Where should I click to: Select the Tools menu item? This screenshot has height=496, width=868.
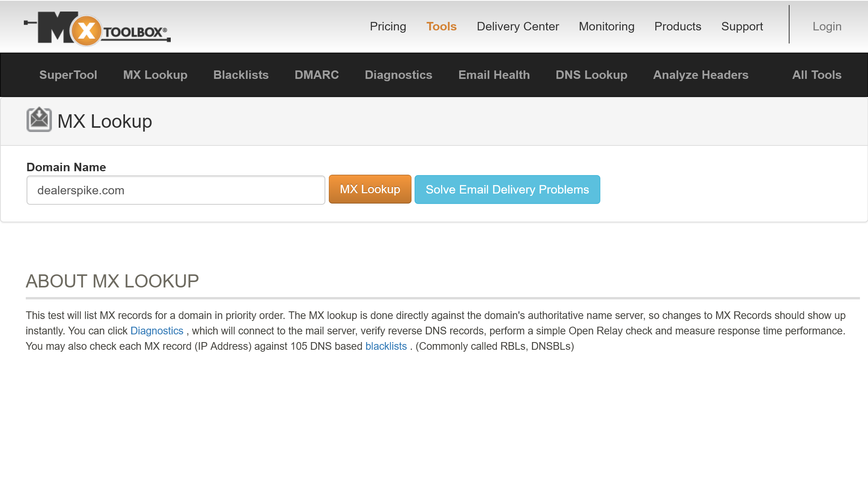(441, 26)
